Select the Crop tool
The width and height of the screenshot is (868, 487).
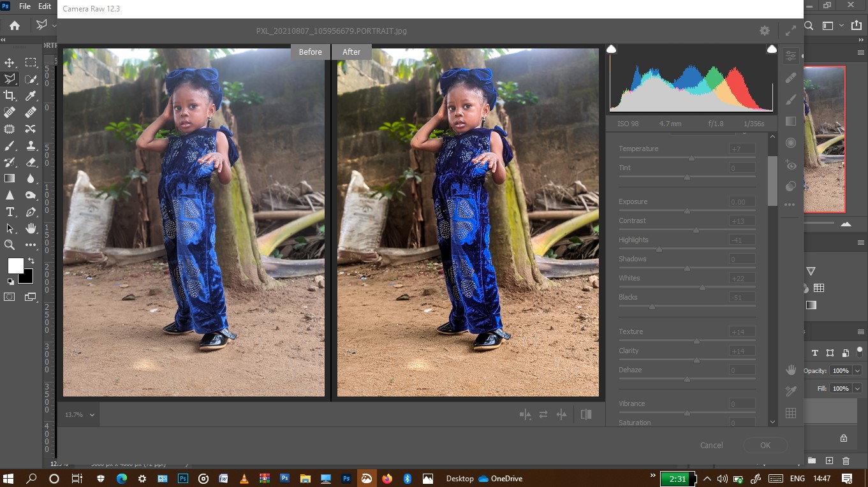click(10, 96)
